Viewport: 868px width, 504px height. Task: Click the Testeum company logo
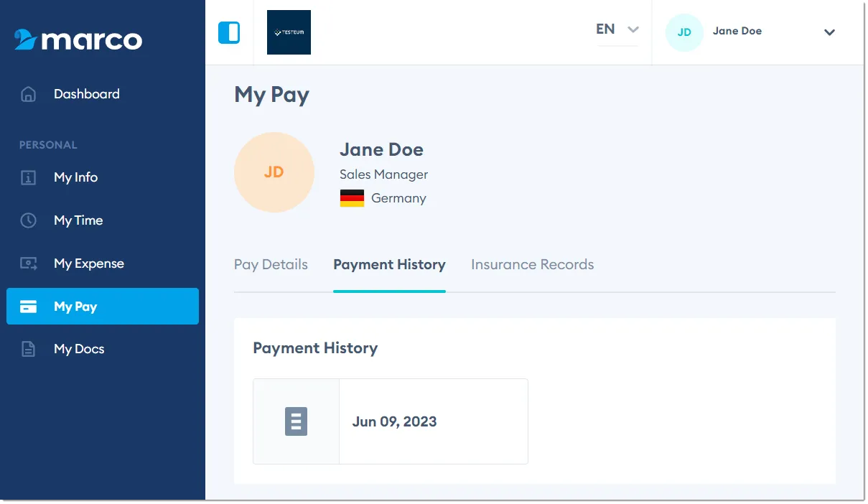(289, 32)
